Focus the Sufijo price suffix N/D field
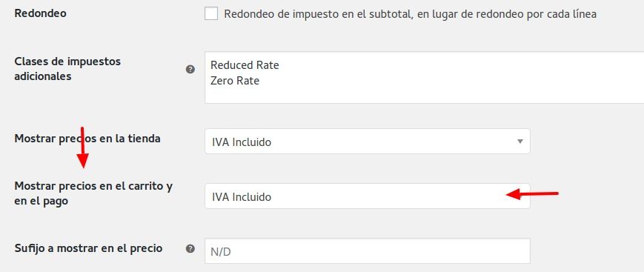644x272 pixels. [x=367, y=251]
